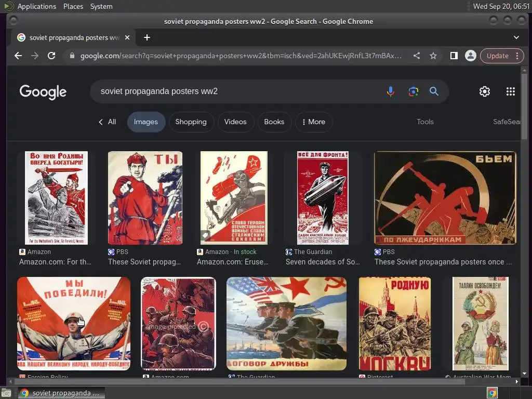Switch to Shopping results
Image resolution: width=532 pixels, height=399 pixels.
[191, 122]
